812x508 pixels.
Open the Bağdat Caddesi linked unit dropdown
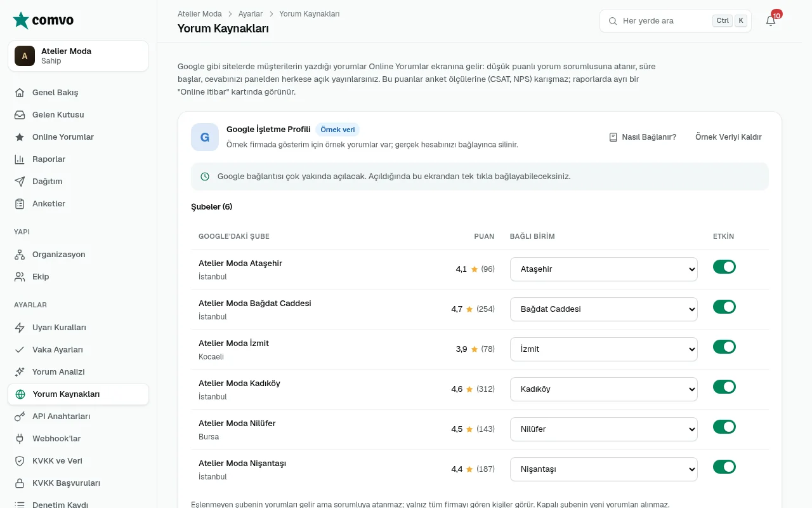click(x=604, y=309)
